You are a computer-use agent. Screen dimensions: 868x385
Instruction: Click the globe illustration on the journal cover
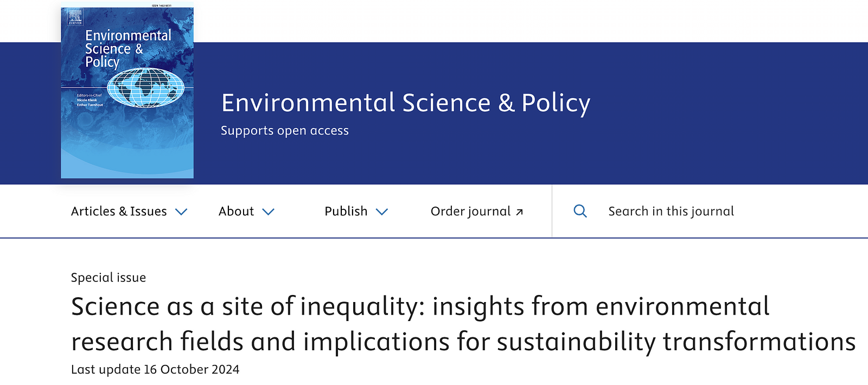(x=145, y=87)
